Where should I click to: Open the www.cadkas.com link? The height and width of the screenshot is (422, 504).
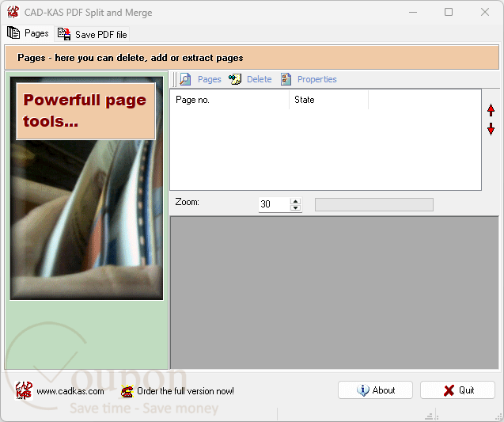click(x=70, y=391)
